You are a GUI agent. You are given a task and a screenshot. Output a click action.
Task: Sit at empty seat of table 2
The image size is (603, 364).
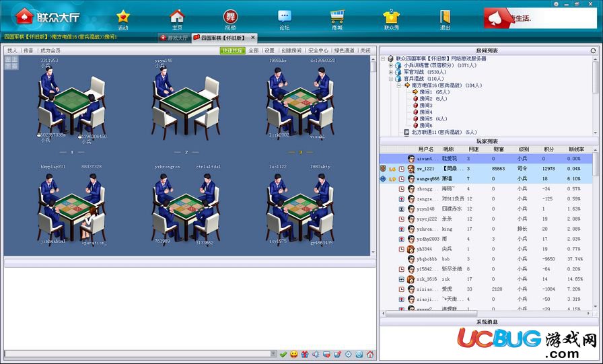tap(208, 89)
